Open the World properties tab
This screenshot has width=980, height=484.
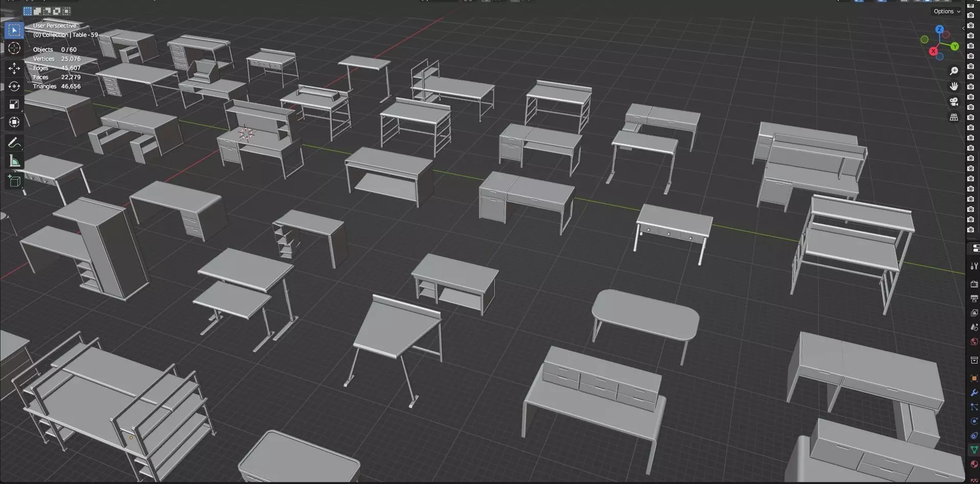click(x=974, y=342)
